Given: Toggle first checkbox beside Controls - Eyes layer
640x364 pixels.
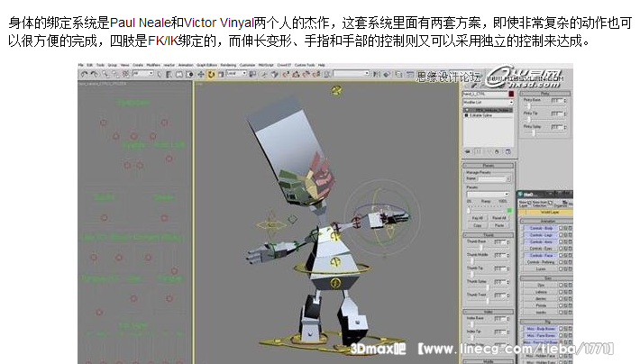Looking at the screenshot, I should coord(561,249).
